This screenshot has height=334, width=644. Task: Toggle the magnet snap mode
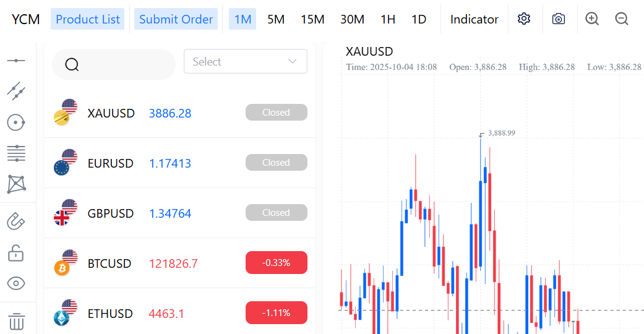tap(16, 221)
